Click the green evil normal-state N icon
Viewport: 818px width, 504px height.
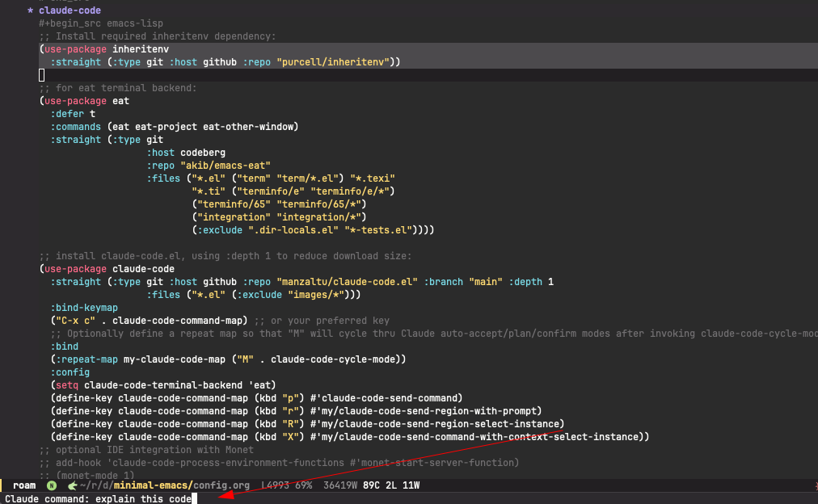pyautogui.click(x=52, y=485)
